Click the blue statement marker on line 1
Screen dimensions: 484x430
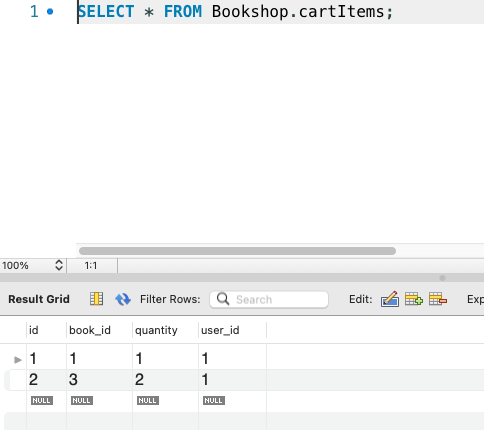[50, 12]
